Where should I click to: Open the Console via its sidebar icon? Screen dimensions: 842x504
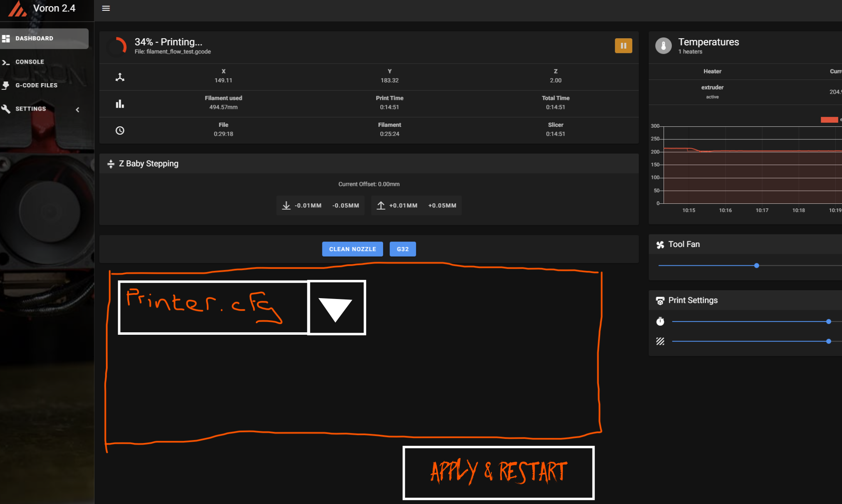point(6,62)
